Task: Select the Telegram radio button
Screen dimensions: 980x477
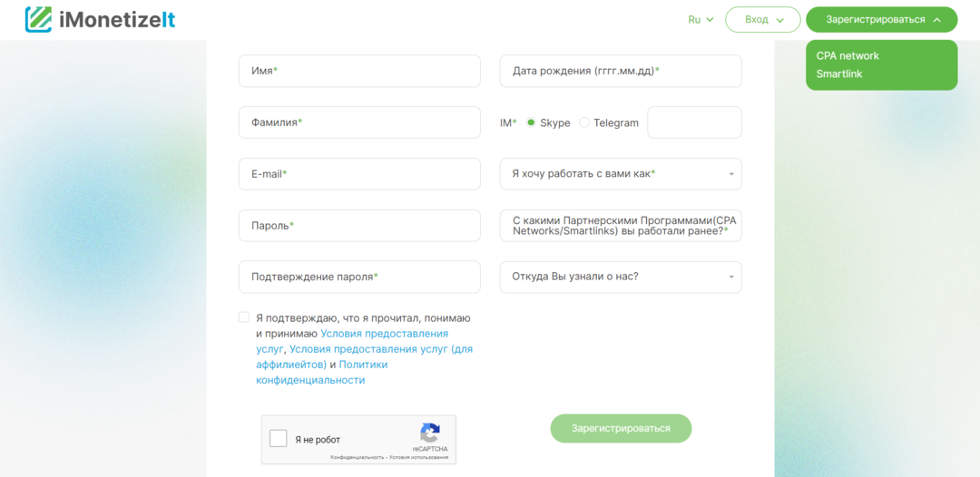Action: pyautogui.click(x=584, y=122)
